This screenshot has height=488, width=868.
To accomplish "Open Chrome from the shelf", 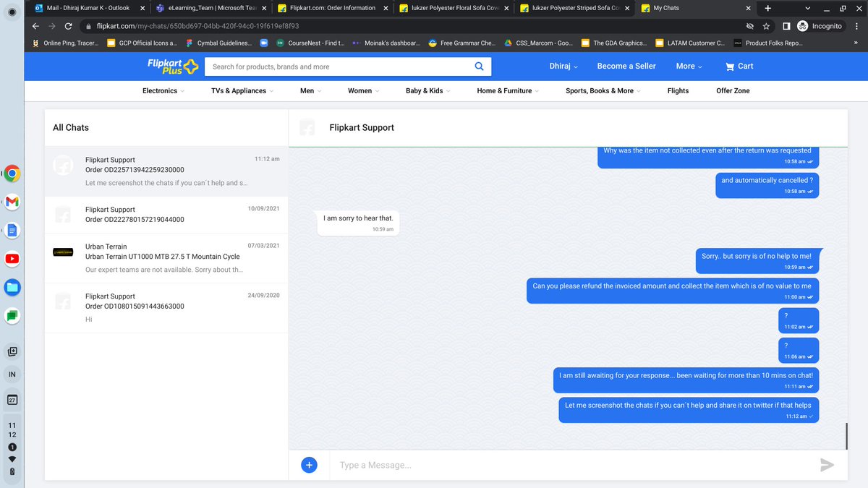I will point(12,174).
